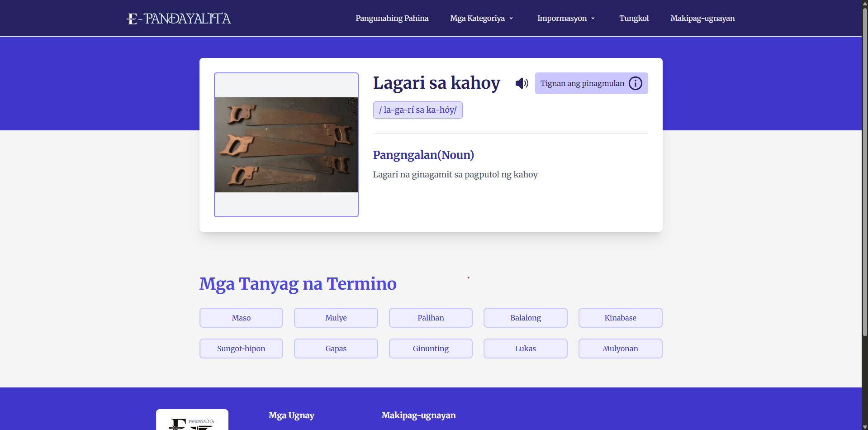This screenshot has height=430, width=868.
Task: Play the audio pronunciation speaker icon
Action: 522,83
